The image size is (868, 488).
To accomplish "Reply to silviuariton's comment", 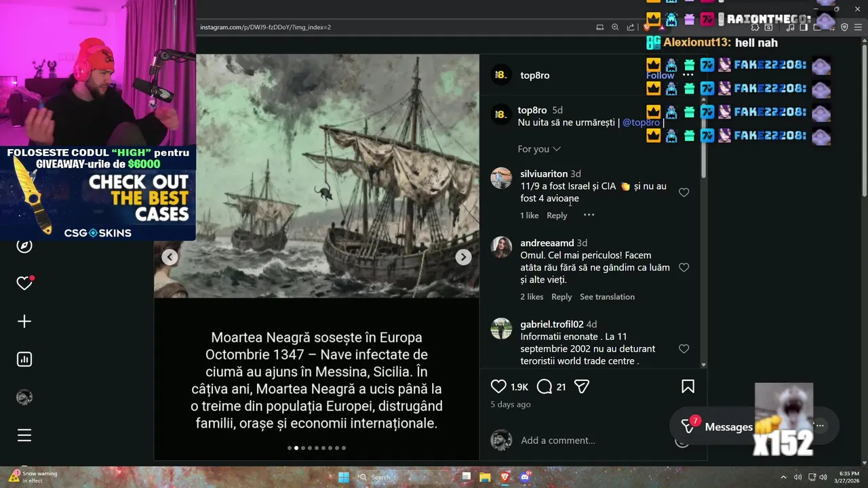I will pyautogui.click(x=557, y=216).
